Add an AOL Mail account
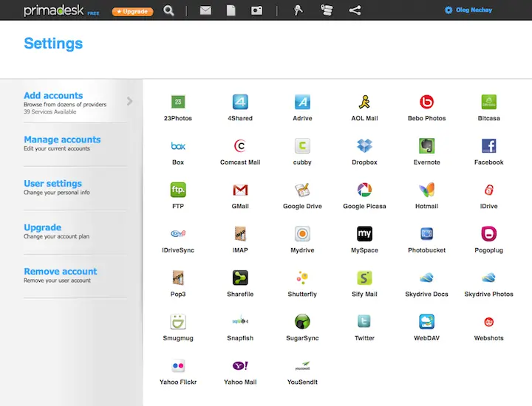The height and width of the screenshot is (406, 532). (x=364, y=102)
